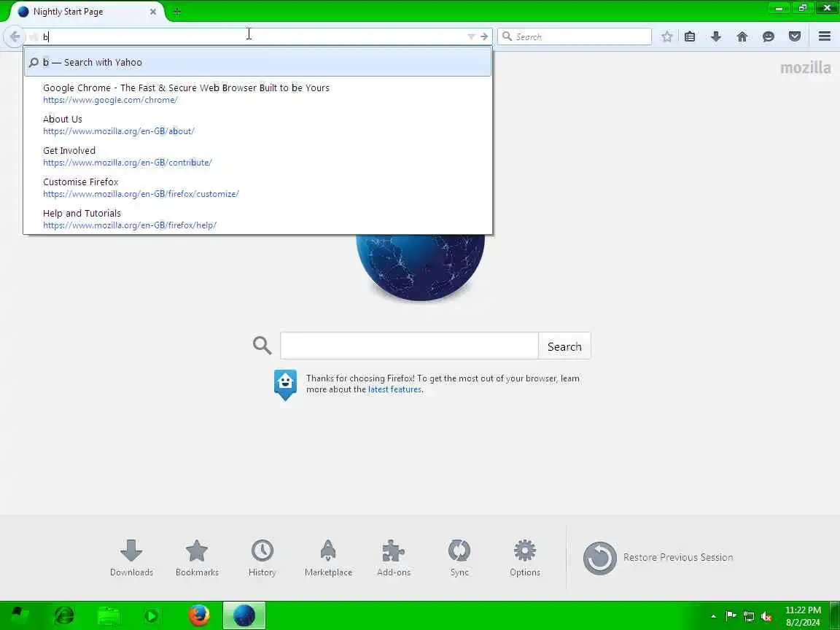Open Windows Start button
Screen dimensions: 840x630
[20, 615]
